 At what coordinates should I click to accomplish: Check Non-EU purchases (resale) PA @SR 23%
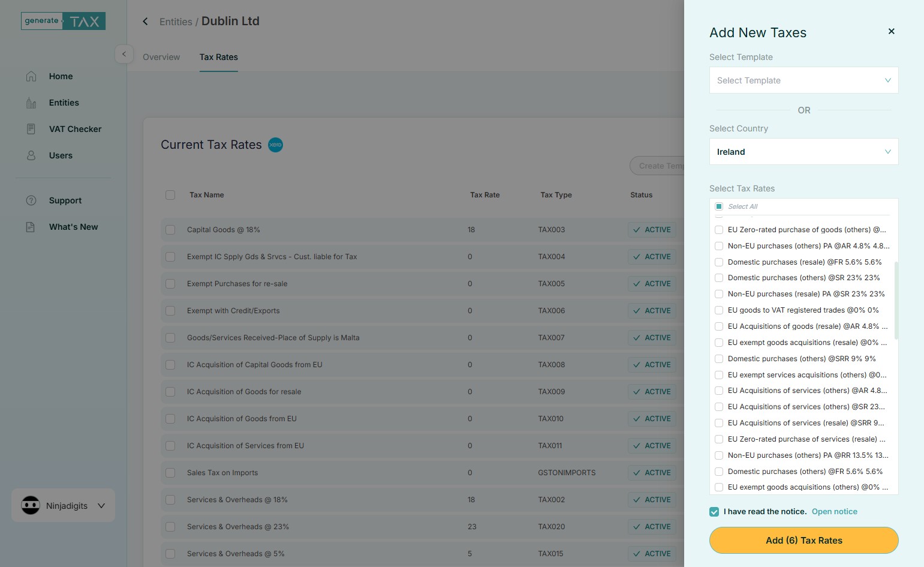coord(719,294)
